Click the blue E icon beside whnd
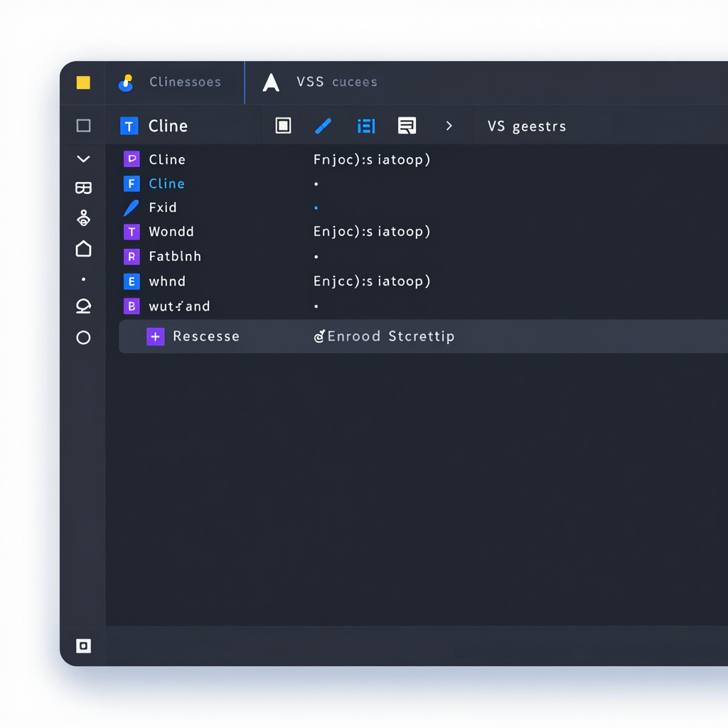 click(x=132, y=282)
